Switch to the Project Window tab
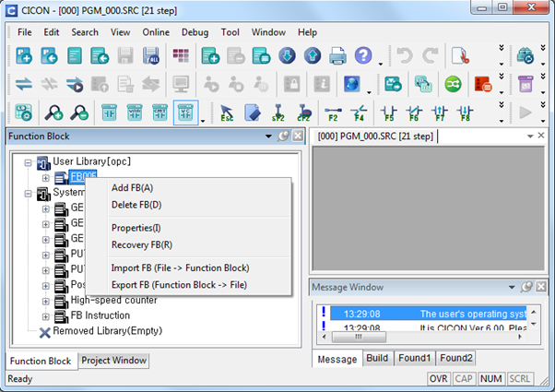 (x=113, y=361)
